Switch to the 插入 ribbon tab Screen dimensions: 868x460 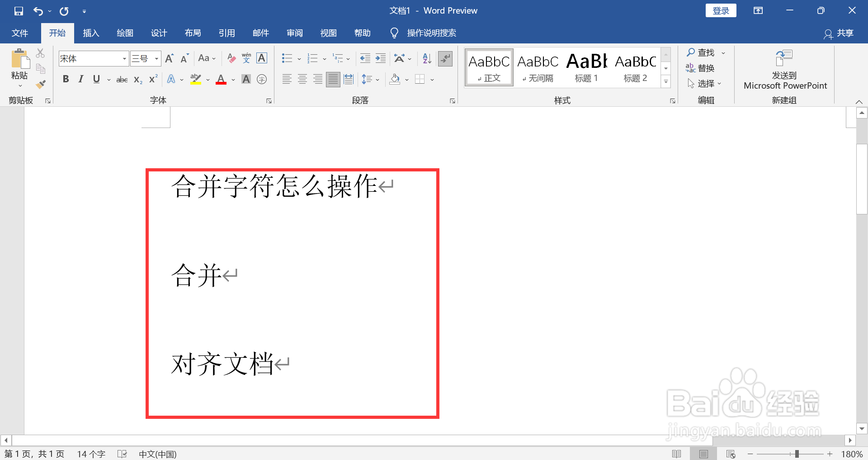click(91, 33)
